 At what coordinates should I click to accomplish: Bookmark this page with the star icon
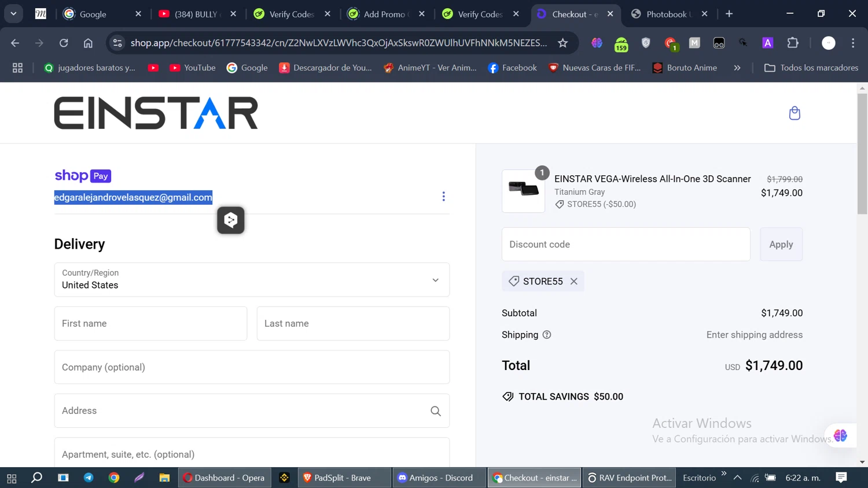tap(562, 43)
